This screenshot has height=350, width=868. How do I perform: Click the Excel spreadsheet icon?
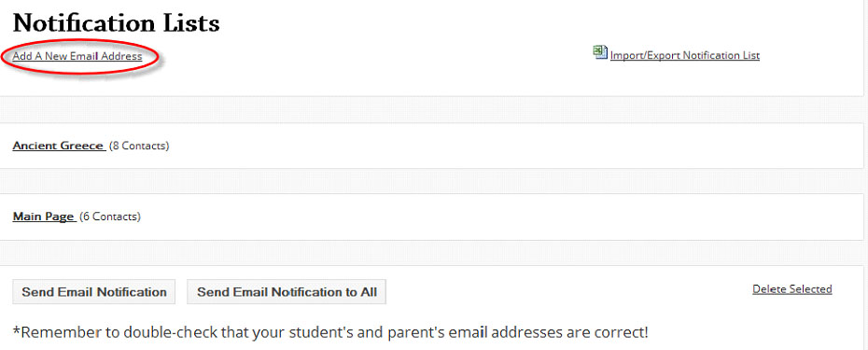(600, 52)
